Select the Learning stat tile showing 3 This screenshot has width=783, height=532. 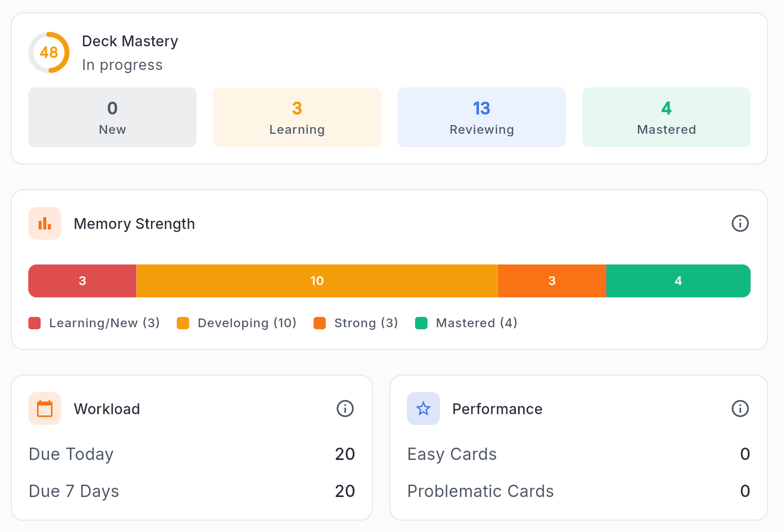(297, 117)
